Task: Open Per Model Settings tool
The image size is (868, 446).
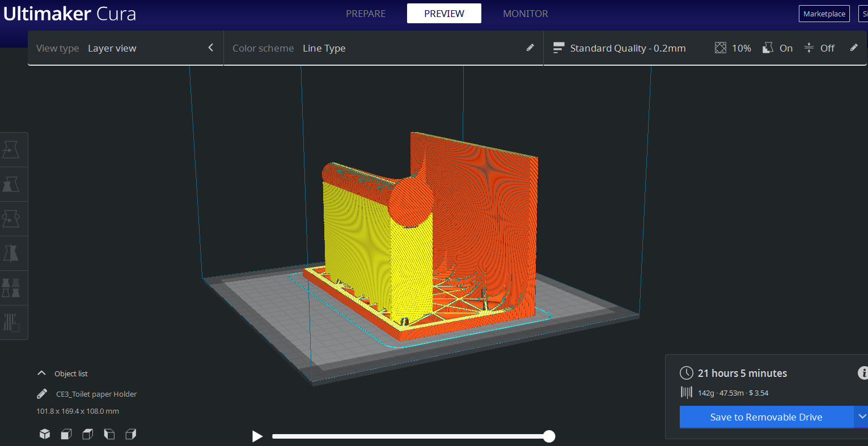Action: [x=11, y=288]
